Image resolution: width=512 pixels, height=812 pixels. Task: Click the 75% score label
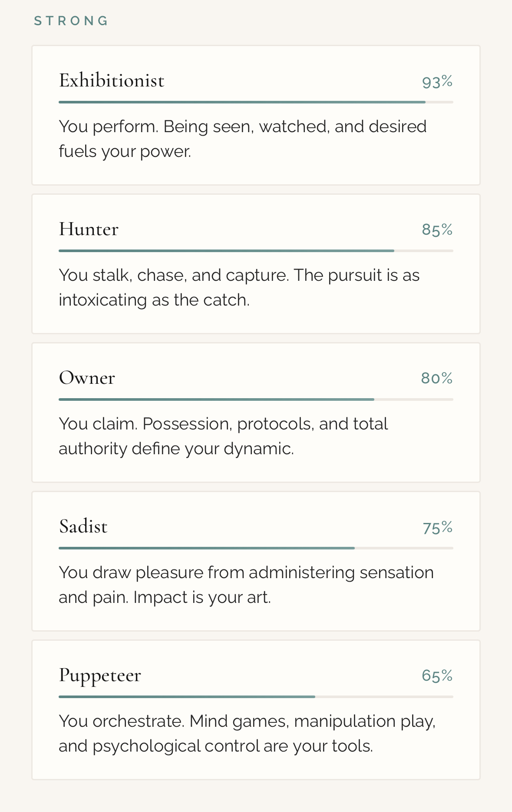pyautogui.click(x=437, y=528)
